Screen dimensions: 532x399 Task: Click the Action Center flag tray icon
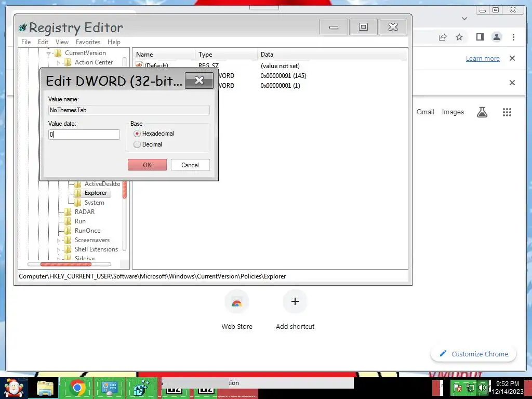click(457, 388)
